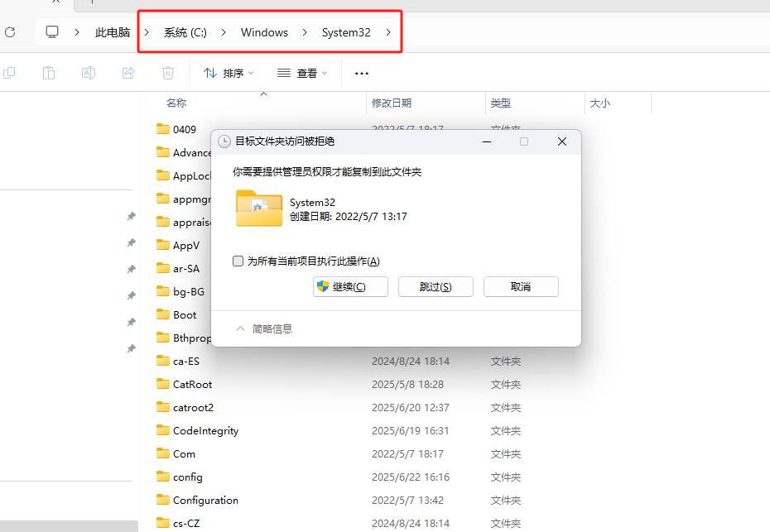Image resolution: width=770 pixels, height=532 pixels.
Task: Click the System32 breadcrumb segment
Action: (346, 32)
